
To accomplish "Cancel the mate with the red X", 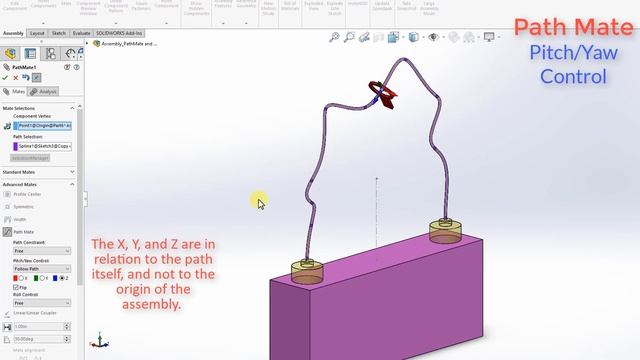I will click(16, 78).
